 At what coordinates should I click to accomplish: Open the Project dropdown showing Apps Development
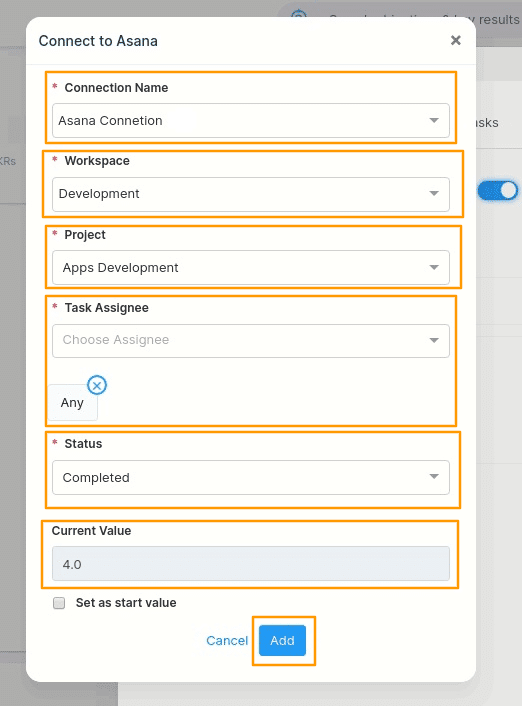pyautogui.click(x=251, y=267)
